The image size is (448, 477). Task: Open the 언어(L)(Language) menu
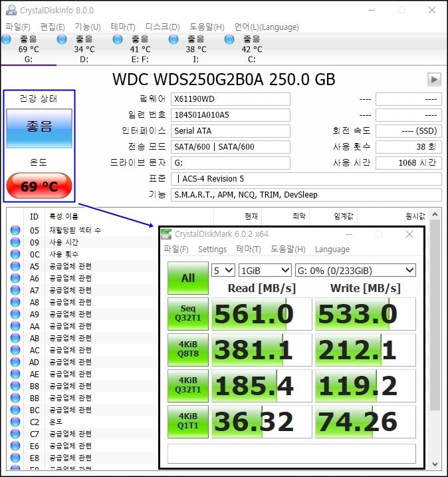(267, 27)
